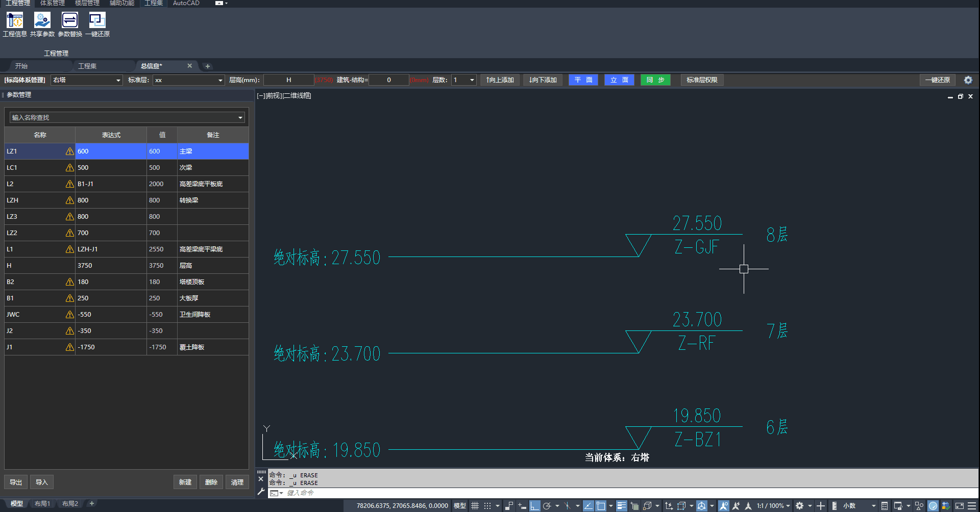Toggle snap mode in status bar
Viewport: 980px width, 512px height.
point(487,506)
